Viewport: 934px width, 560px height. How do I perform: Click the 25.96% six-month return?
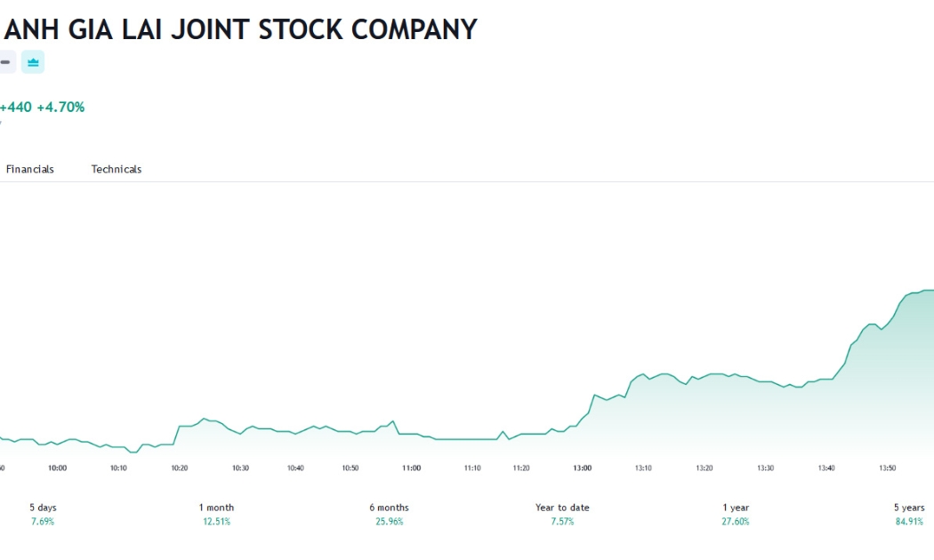389,522
